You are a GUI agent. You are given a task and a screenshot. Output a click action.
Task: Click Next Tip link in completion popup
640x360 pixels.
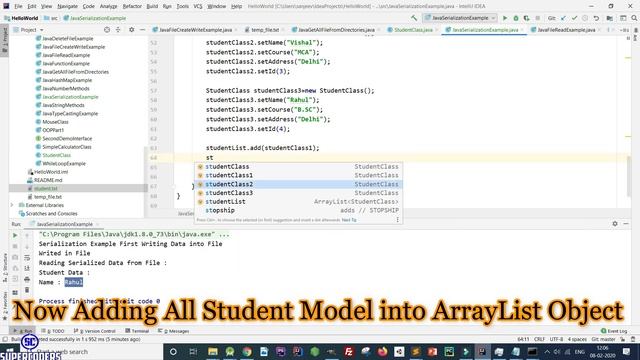(x=349, y=220)
